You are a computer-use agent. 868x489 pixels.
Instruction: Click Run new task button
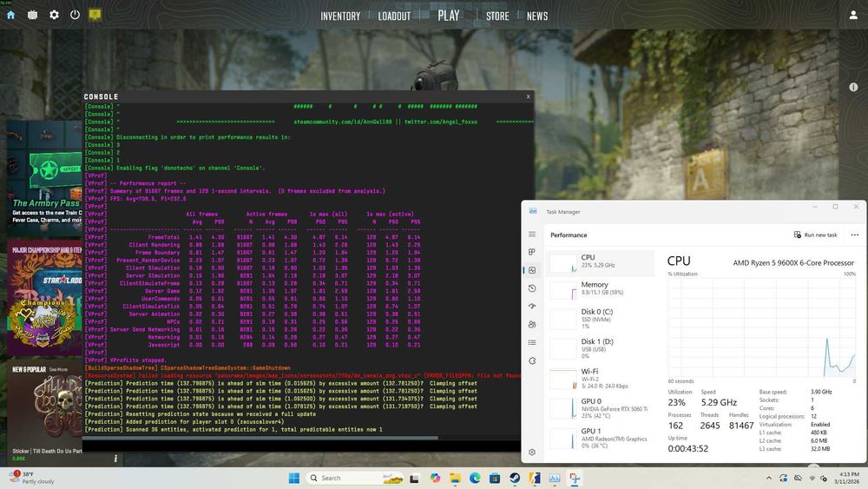816,235
